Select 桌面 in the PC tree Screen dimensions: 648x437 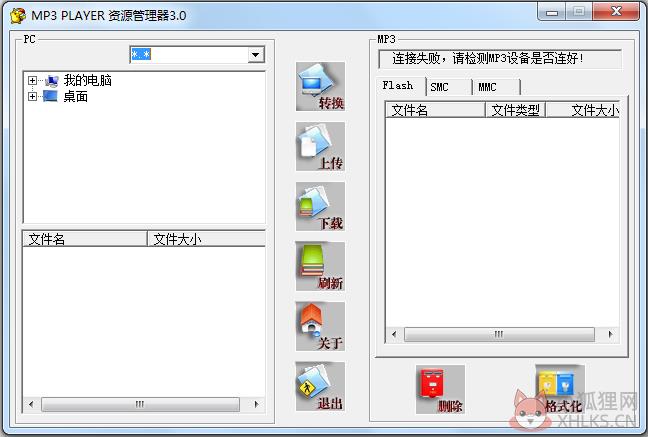pos(75,96)
